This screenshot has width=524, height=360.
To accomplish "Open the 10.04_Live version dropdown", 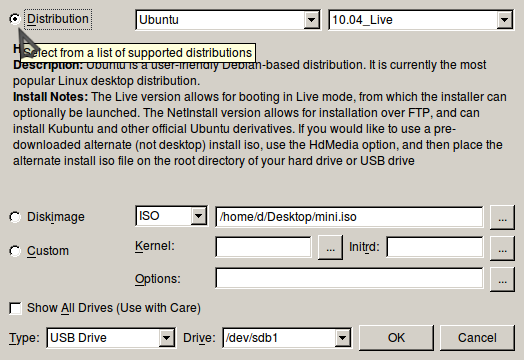I will [421, 20].
